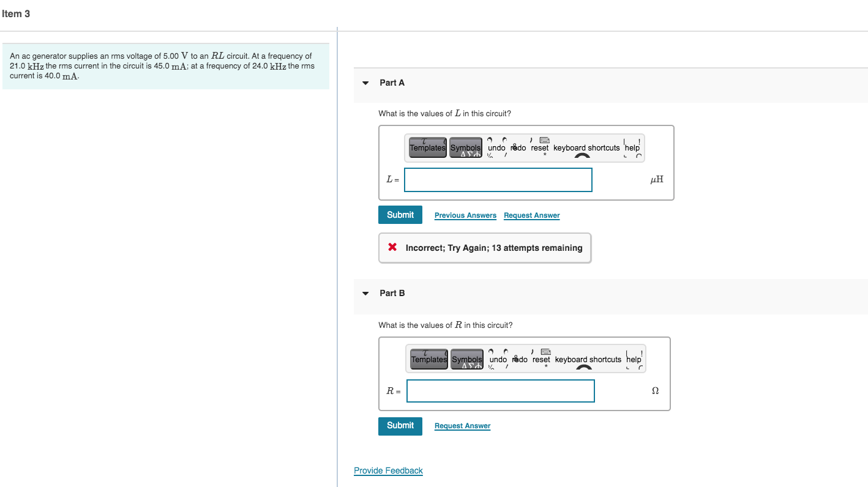The width and height of the screenshot is (868, 487).
Task: Open help in Part B toolbar
Action: [x=634, y=359]
